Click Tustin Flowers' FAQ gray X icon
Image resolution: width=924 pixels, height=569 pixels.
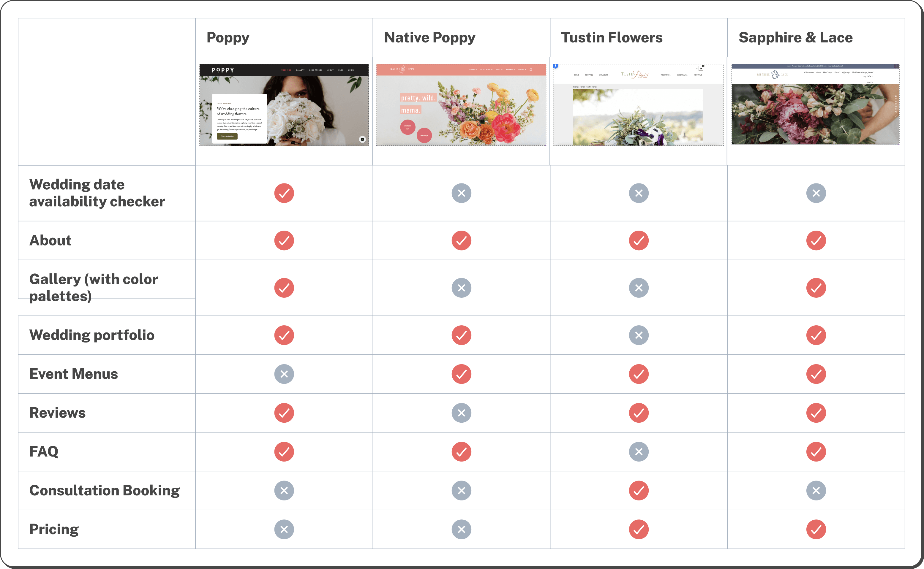[x=639, y=451]
